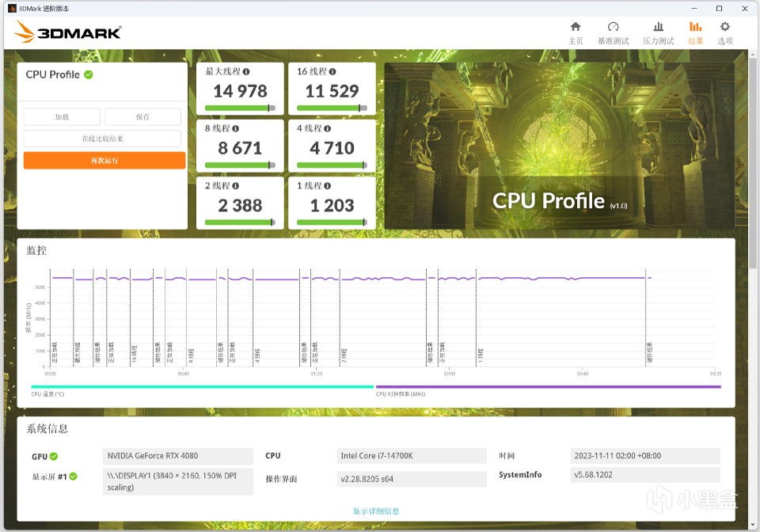Click the info icon beside 1 线程
This screenshot has height=532, width=760.
(327, 186)
